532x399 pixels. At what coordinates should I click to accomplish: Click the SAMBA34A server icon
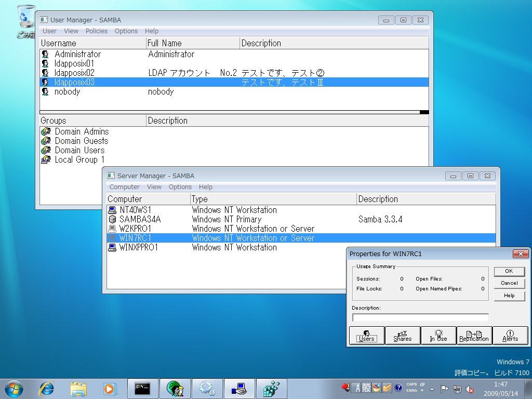pos(112,219)
